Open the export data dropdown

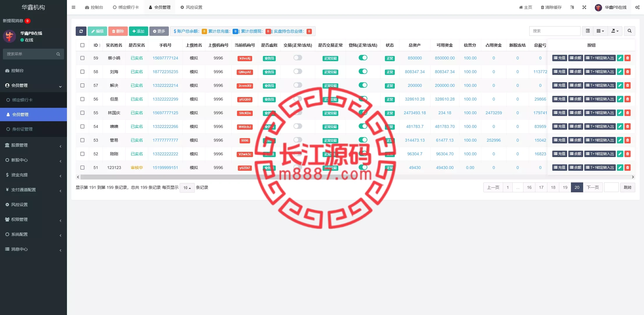tap(615, 31)
